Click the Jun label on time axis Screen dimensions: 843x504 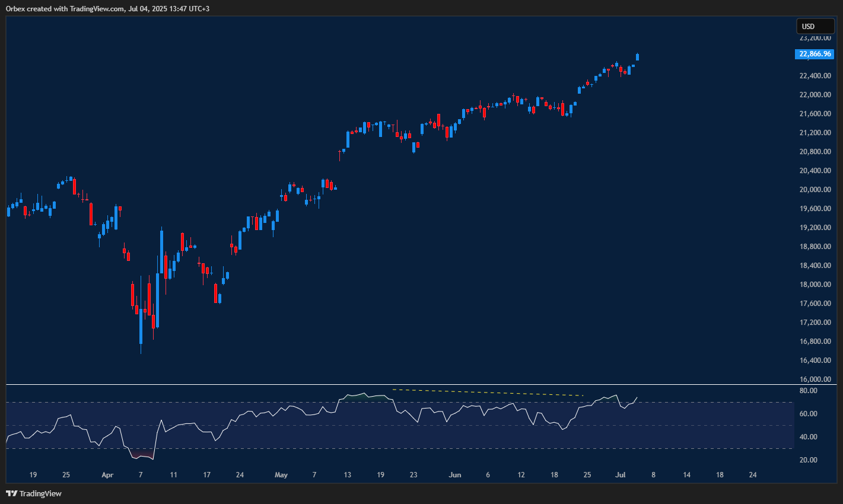(454, 475)
